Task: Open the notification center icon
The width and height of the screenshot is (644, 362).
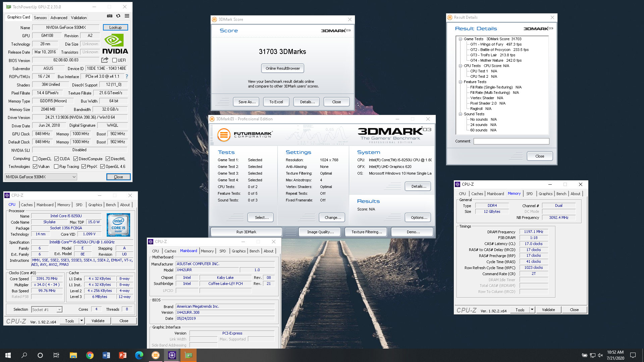Action: (633, 355)
